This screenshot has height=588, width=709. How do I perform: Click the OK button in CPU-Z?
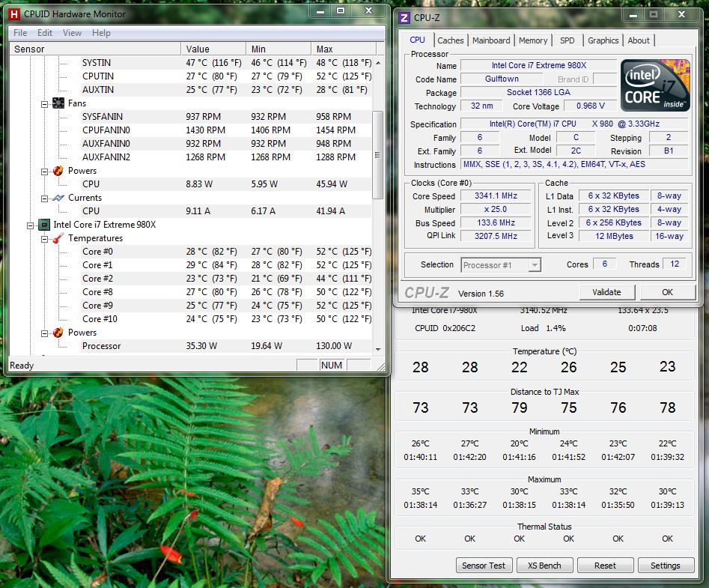point(667,292)
